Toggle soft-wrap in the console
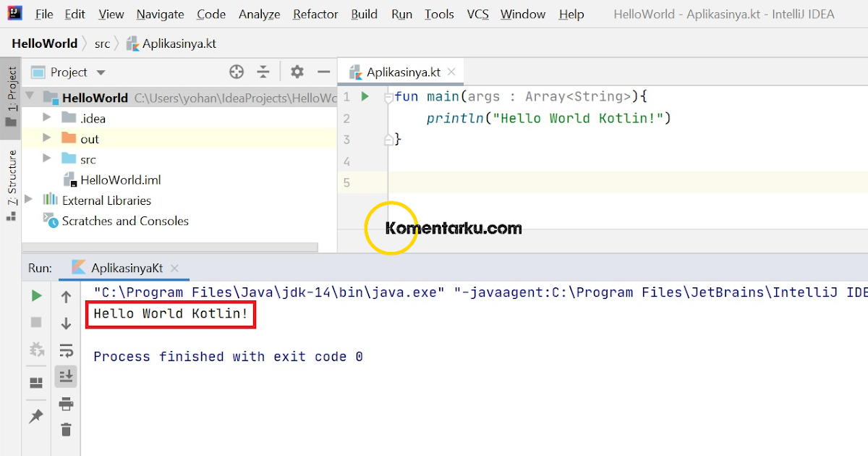The width and height of the screenshot is (868, 456). pos(66,350)
